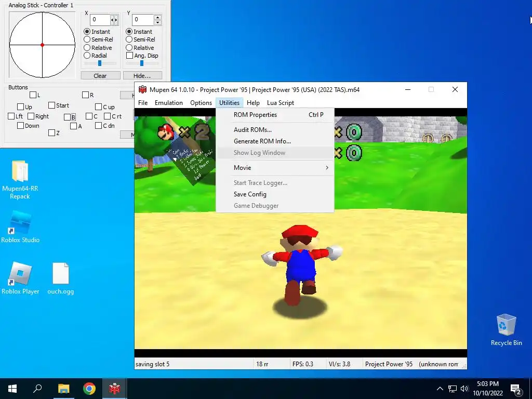
Task: Check the C (left) checkbox beside A
Action: pos(89,116)
